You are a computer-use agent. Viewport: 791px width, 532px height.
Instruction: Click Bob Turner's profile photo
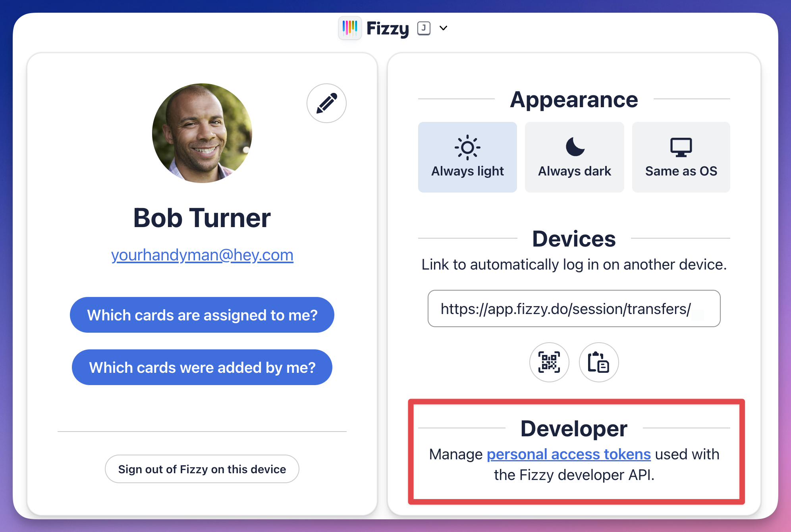[202, 133]
